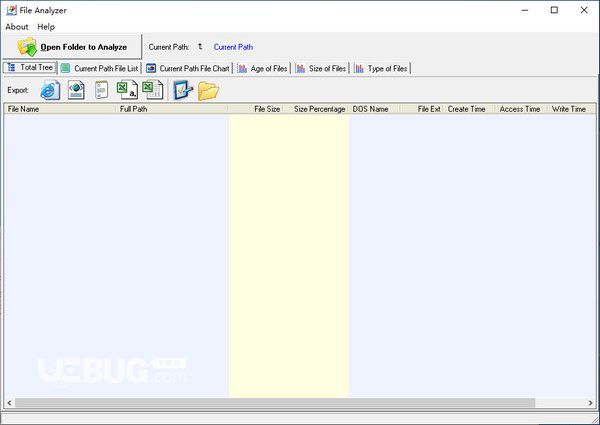The image size is (600, 425).
Task: Sort by the Size Percentage column header
Action: click(316, 109)
